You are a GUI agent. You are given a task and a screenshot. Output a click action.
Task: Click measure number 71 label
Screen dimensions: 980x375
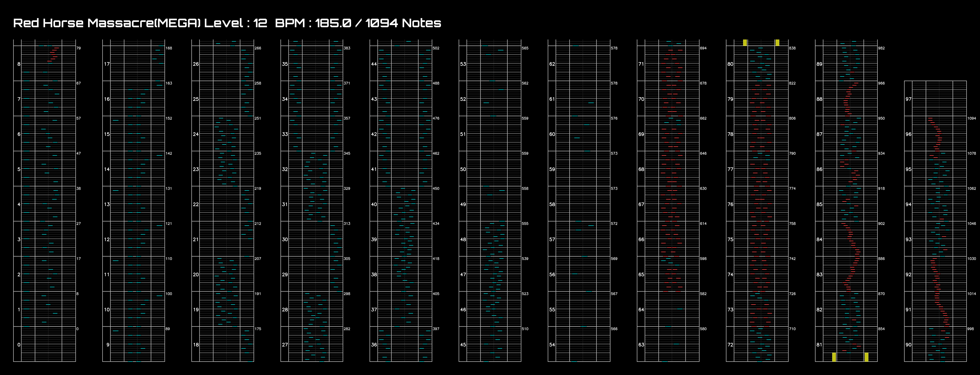coord(641,64)
